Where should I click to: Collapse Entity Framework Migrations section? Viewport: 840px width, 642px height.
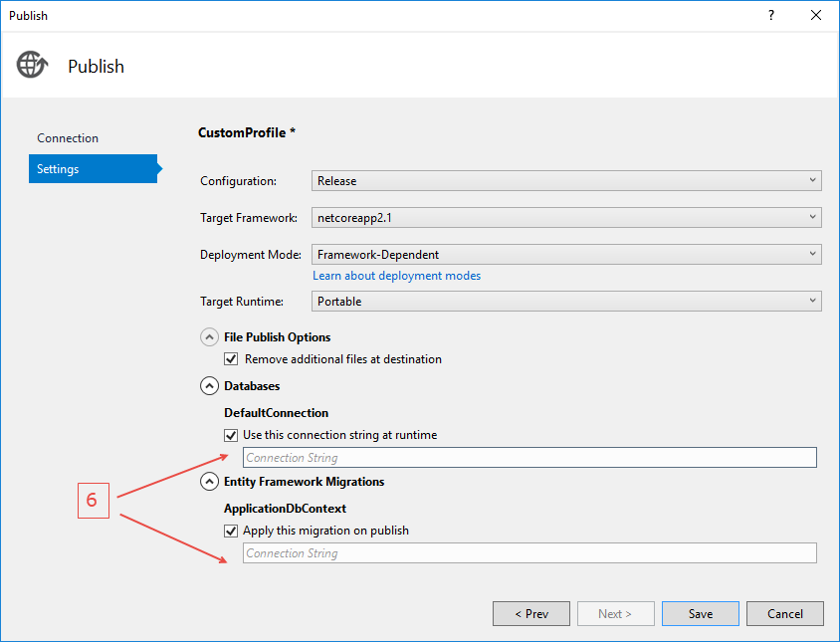click(210, 482)
